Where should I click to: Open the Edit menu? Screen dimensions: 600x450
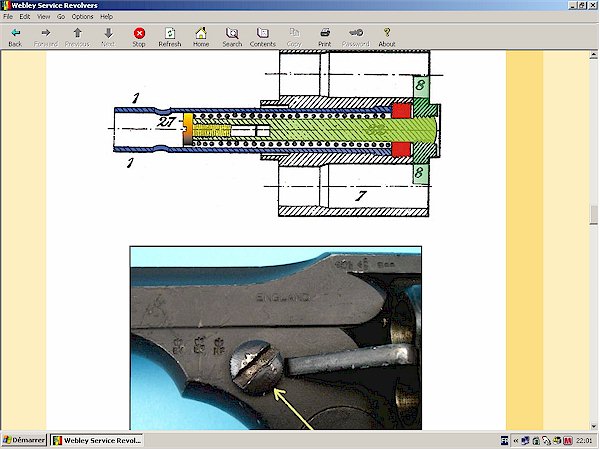click(24, 16)
